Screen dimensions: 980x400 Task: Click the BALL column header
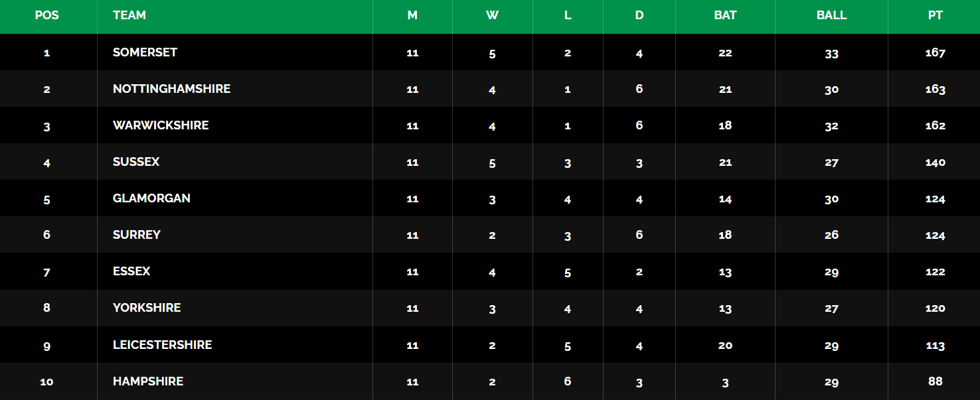coord(831,15)
